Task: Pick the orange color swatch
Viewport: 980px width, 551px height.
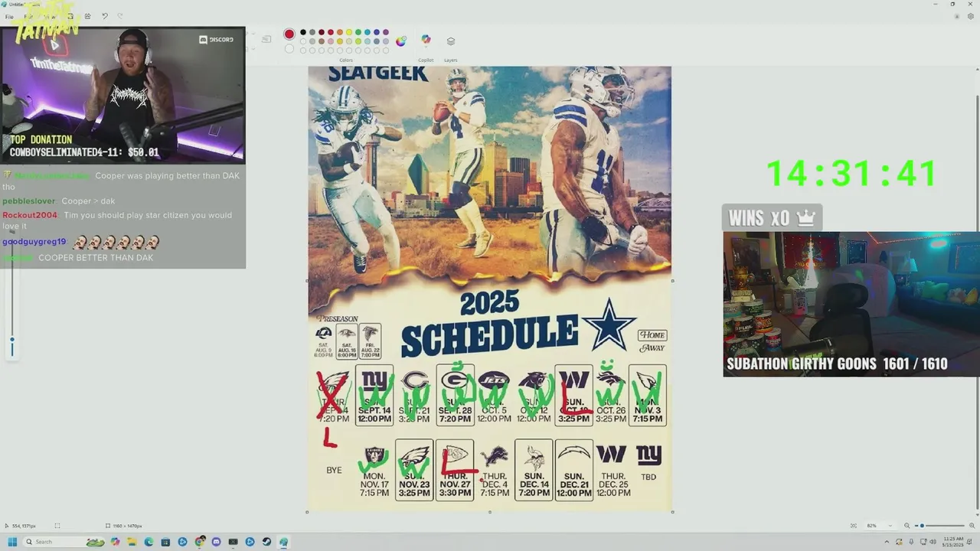Action: 340,32
